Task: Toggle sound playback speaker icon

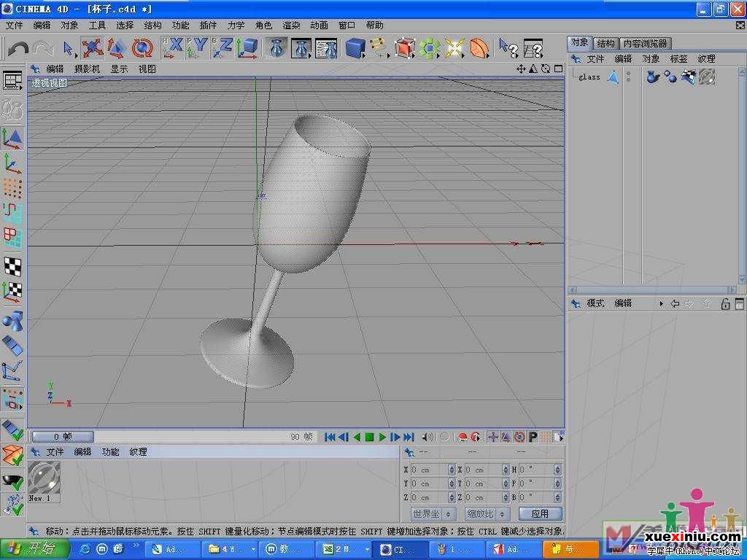Action: point(427,437)
